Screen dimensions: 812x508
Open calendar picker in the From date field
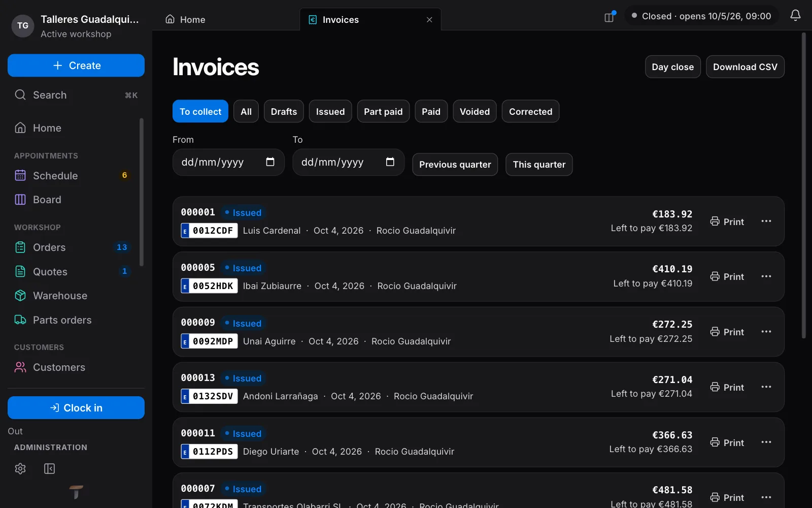[270, 162]
